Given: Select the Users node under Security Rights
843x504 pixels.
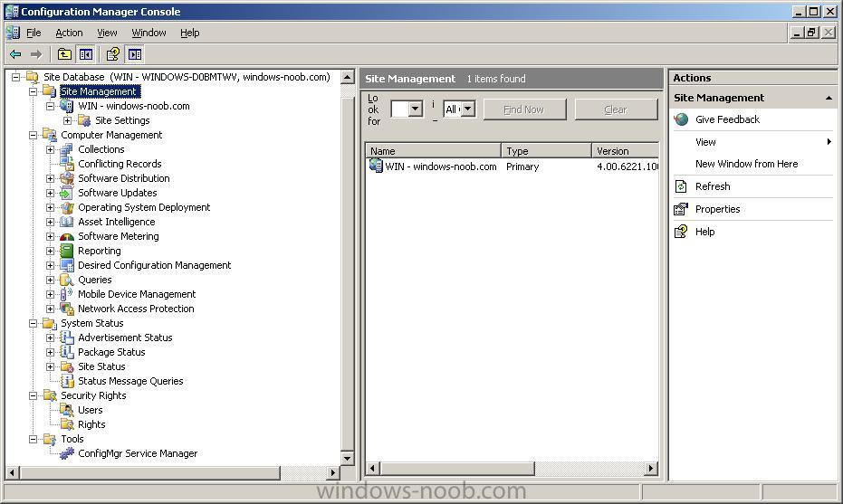Looking at the screenshot, I should [90, 410].
